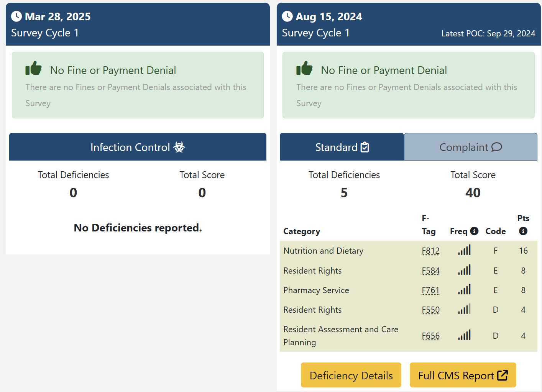Viewport: 542px width, 392px height.
Task: Select the Infection Control tab
Action: (138, 147)
